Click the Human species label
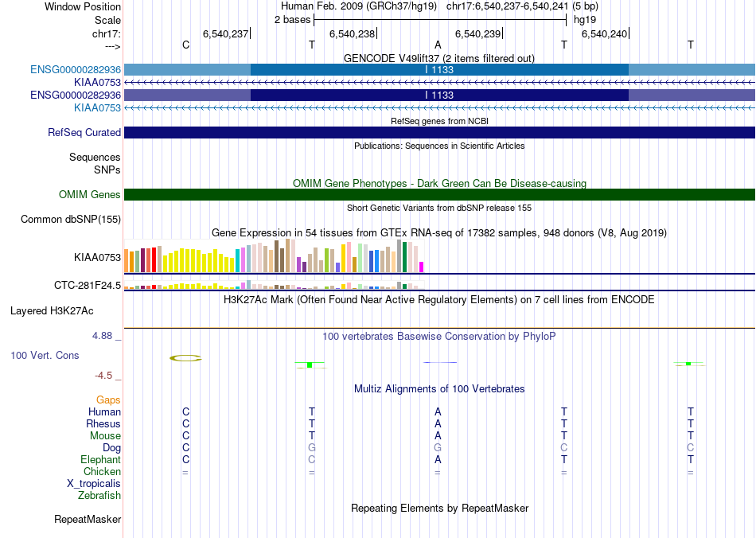Screen dimensions: 756x538 104,411
